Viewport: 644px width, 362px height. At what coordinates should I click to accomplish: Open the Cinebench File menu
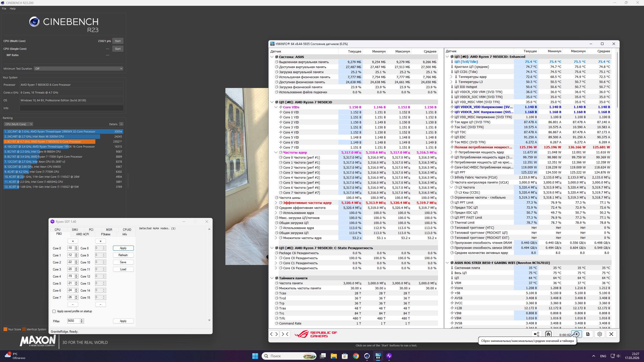click(4, 9)
